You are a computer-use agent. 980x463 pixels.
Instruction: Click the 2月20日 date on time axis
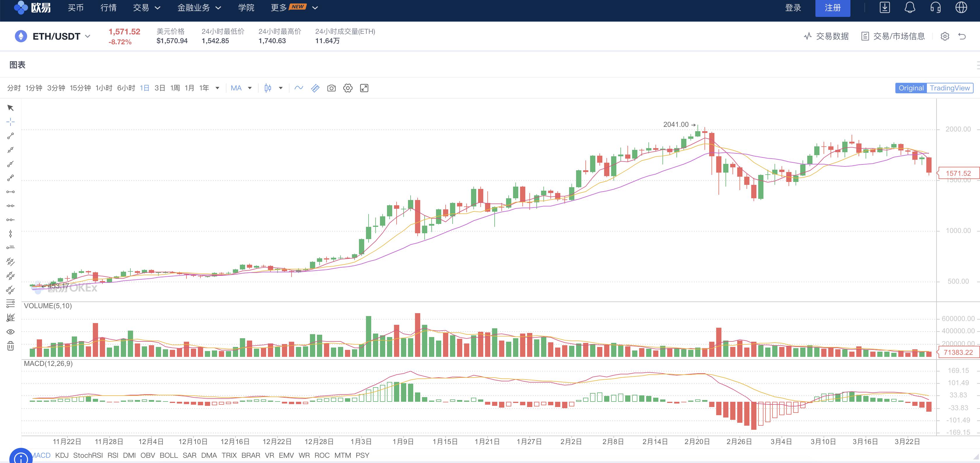697,442
